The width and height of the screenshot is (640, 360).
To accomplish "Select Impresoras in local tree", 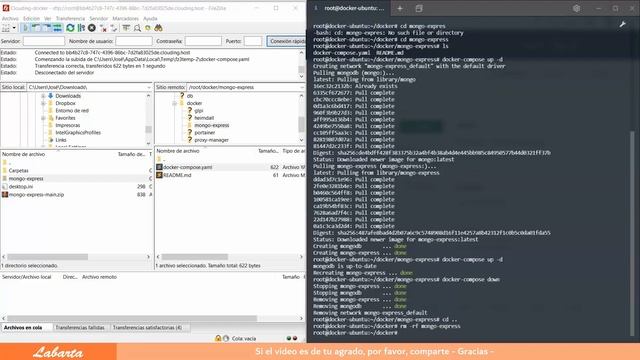I will click(68, 125).
